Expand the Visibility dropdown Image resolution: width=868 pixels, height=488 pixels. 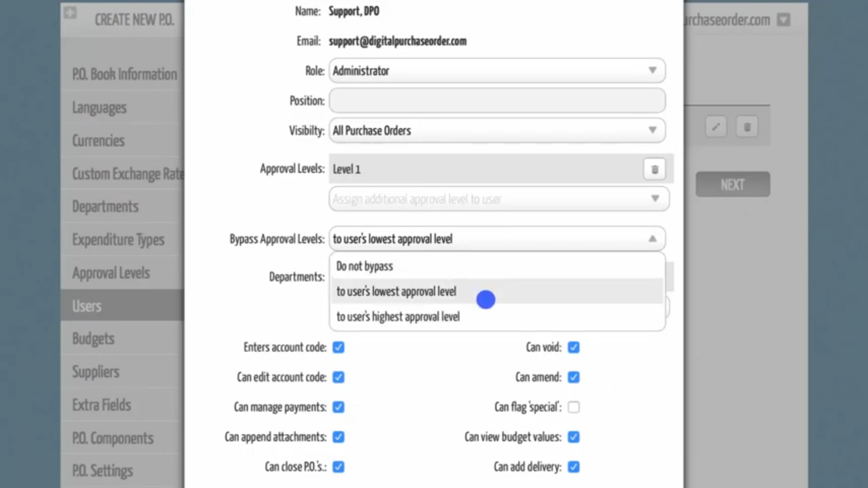pyautogui.click(x=497, y=131)
